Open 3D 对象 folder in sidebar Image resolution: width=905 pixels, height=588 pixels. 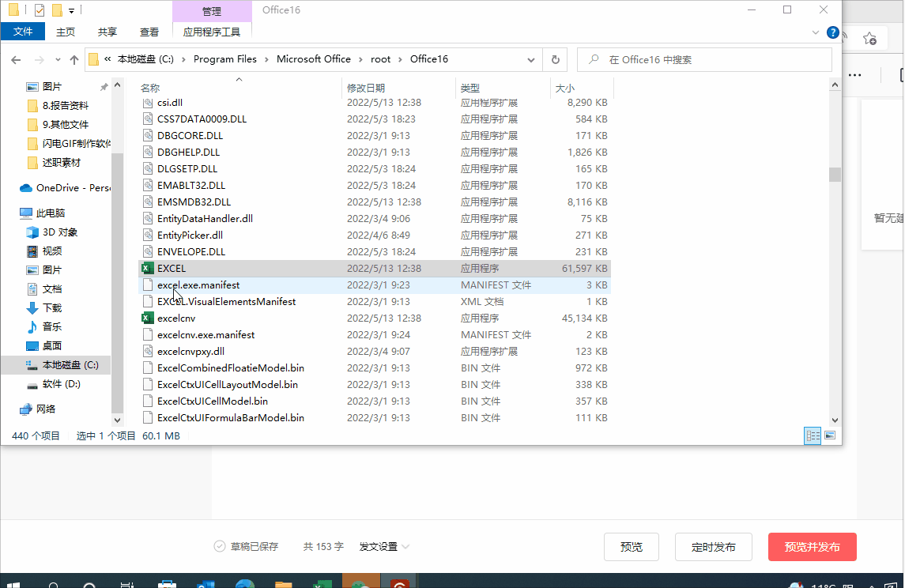52,232
